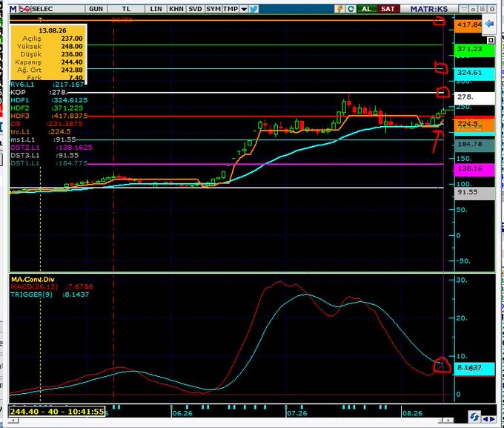Click the Matriks M logo icon
Viewport: 504px width, 428px height.
click(13, 9)
